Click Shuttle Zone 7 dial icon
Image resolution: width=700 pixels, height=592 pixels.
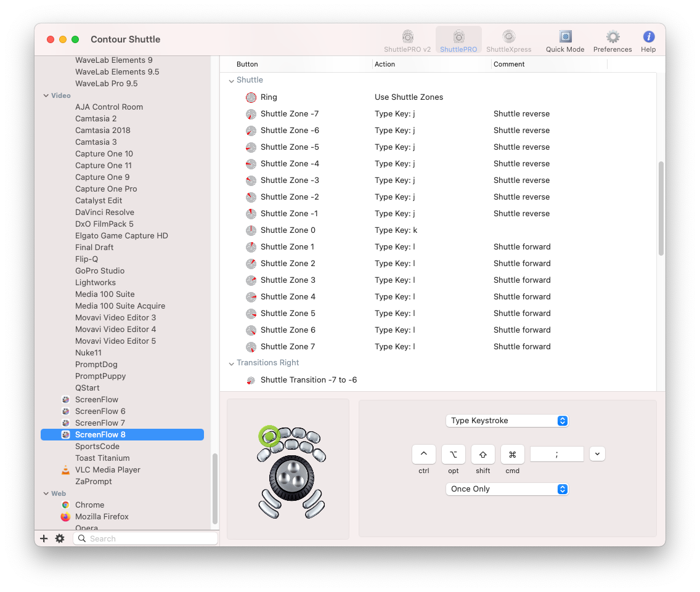pyautogui.click(x=251, y=347)
